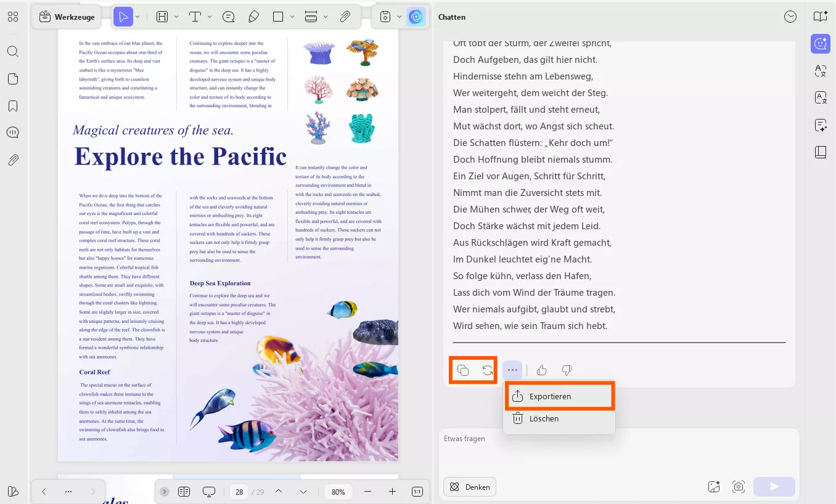Screen dimensions: 836x504
Task: Expand the shape tool dropdown arrow
Action: 292,17
